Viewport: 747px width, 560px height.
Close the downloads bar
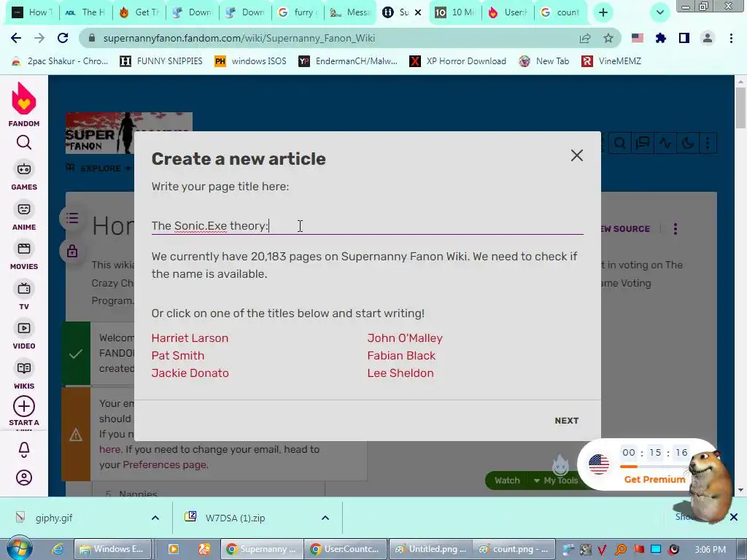point(734,517)
